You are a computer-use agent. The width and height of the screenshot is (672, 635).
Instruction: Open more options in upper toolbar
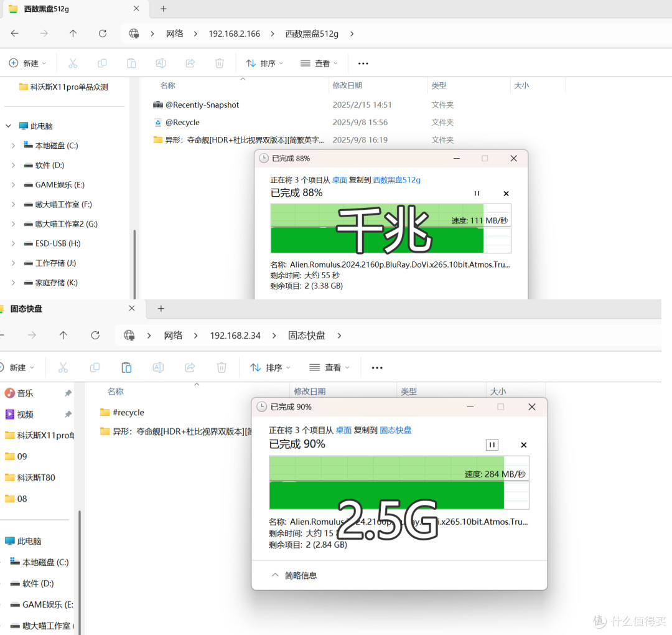pyautogui.click(x=363, y=63)
